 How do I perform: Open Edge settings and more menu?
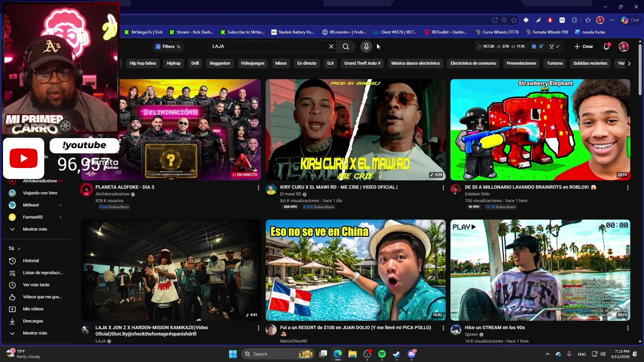click(x=612, y=20)
